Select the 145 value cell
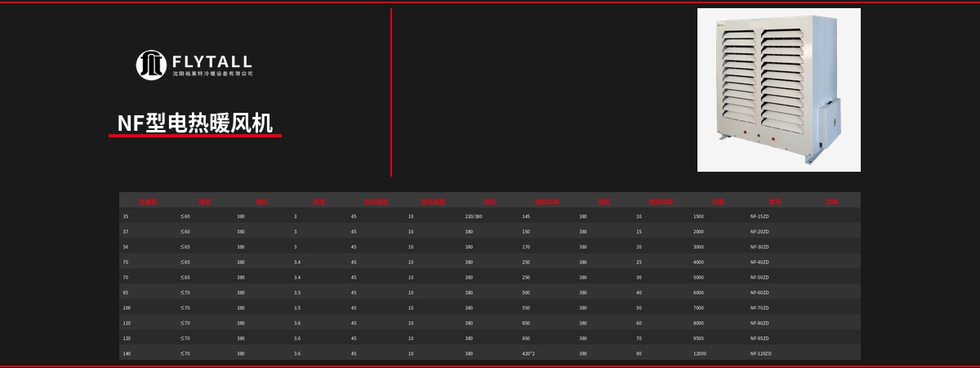 [x=526, y=217]
